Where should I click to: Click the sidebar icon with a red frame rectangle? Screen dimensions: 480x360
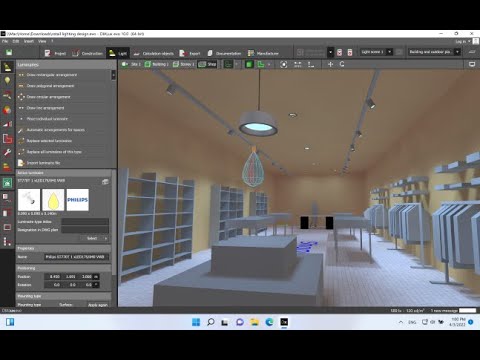(7, 227)
